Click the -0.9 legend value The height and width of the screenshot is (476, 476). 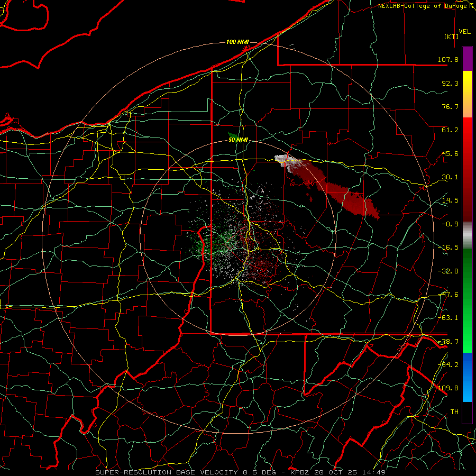pyautogui.click(x=450, y=224)
